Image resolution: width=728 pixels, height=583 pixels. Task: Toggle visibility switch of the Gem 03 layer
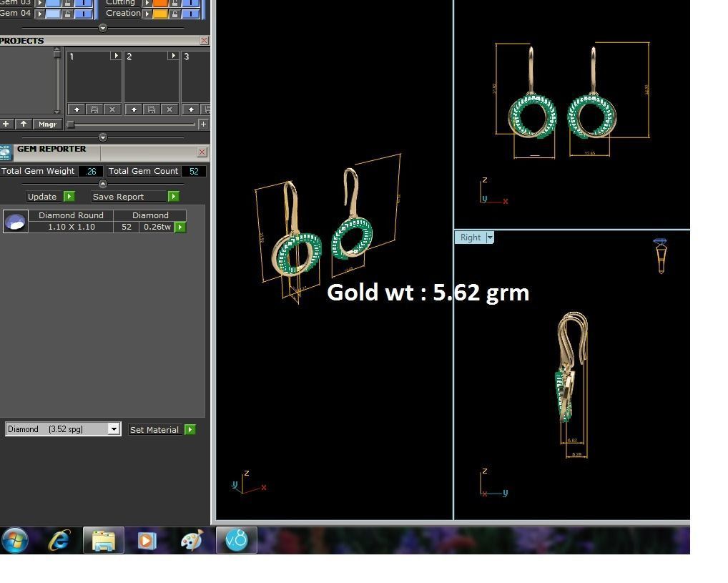(84, 3)
